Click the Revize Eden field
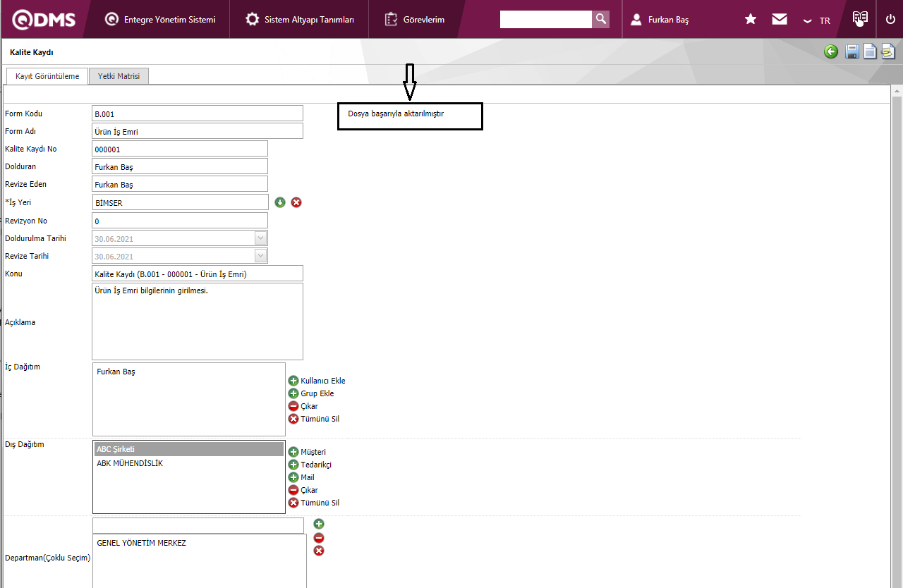Image resolution: width=903 pixels, height=588 pixels. 180,184
